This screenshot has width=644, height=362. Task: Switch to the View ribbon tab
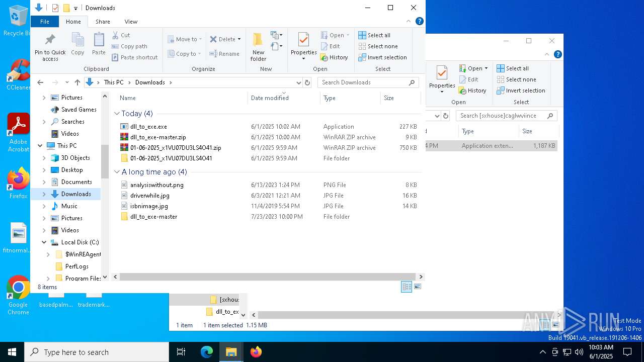(x=131, y=22)
